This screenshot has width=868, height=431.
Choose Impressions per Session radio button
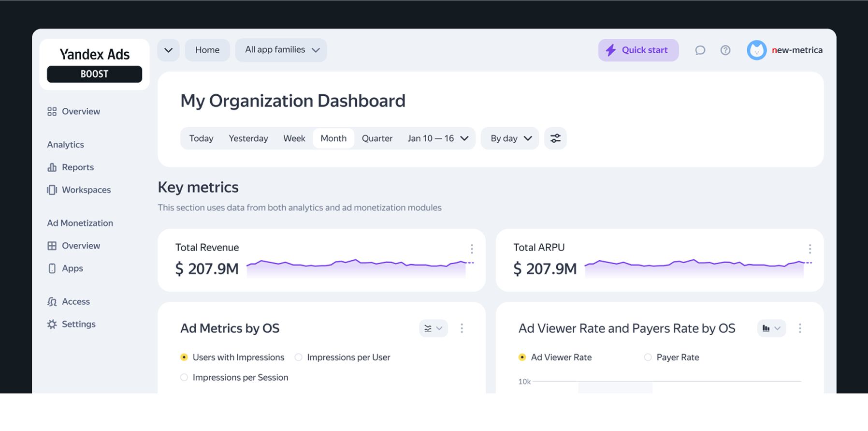coord(184,377)
